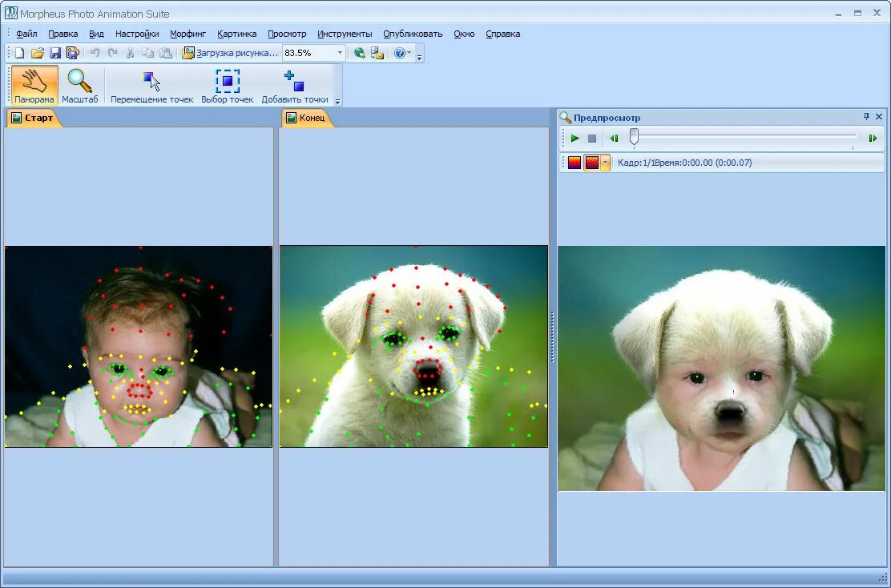891x588 pixels.
Task: Open the 83.5% zoom dropdown
Action: click(x=340, y=53)
